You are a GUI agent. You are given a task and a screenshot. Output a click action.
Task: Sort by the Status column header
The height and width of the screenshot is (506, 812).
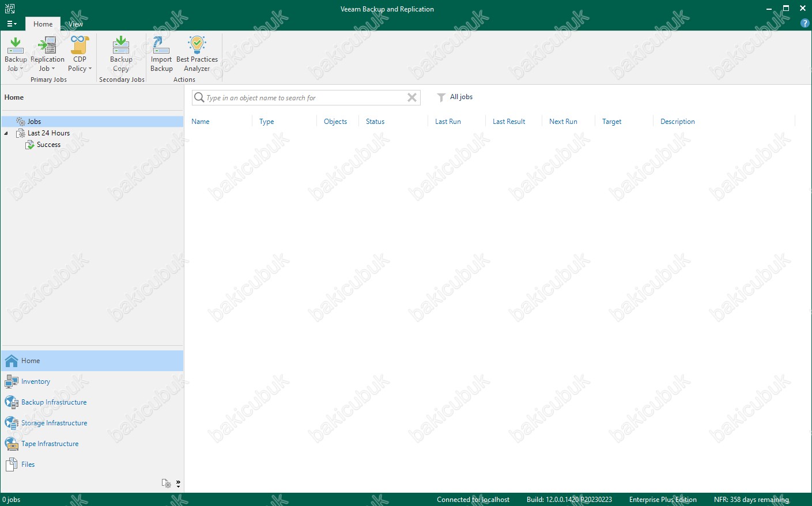point(375,122)
